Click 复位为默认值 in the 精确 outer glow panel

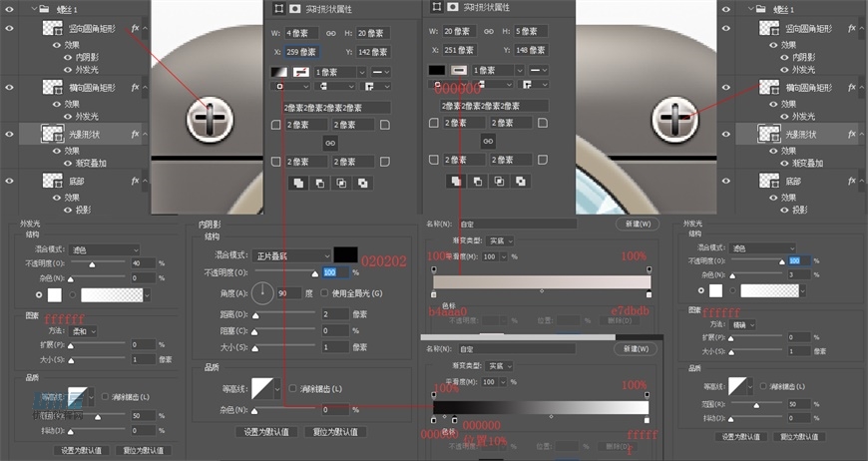pyautogui.click(x=799, y=437)
